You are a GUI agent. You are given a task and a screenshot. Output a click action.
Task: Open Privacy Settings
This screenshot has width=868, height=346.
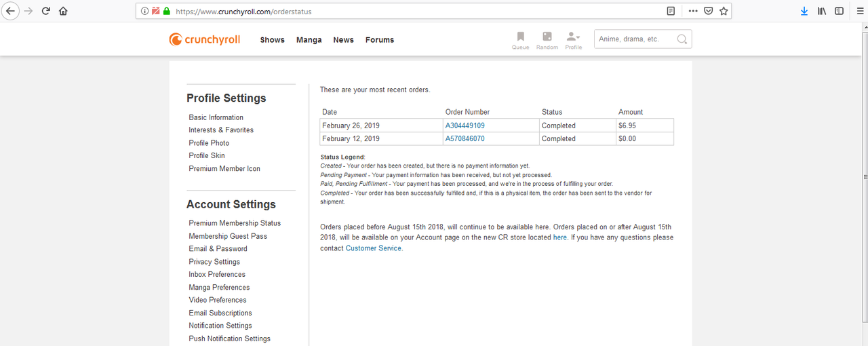tap(214, 262)
